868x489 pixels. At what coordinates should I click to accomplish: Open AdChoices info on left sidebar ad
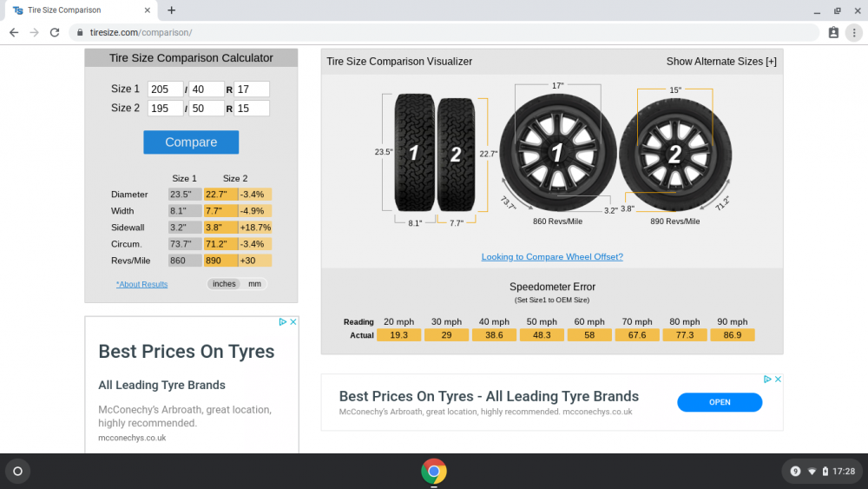pyautogui.click(x=283, y=321)
